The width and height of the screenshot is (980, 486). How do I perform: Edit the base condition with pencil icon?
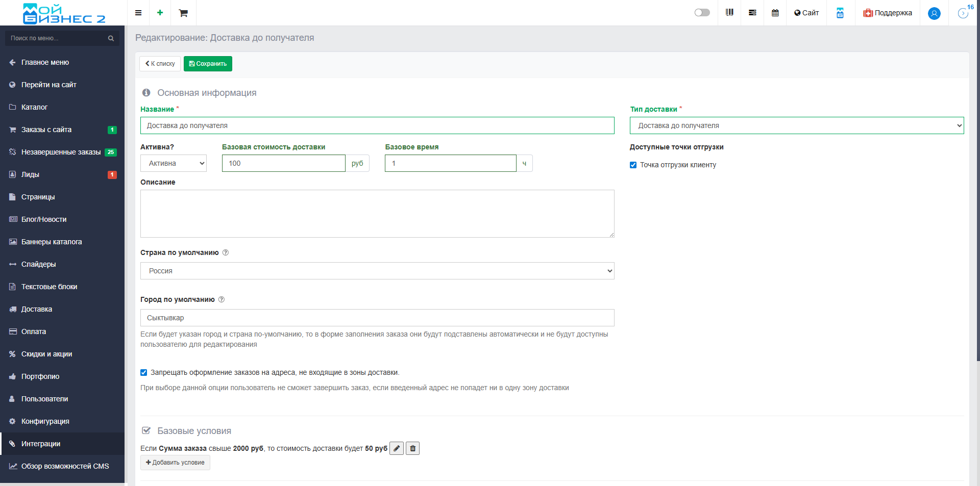(x=397, y=448)
